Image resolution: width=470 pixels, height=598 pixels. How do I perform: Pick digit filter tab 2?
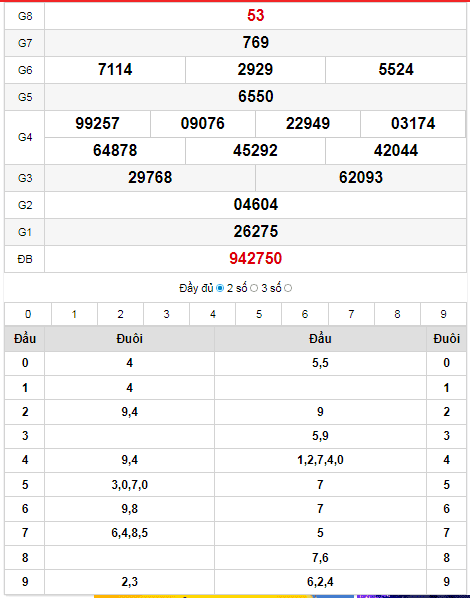tap(121, 314)
